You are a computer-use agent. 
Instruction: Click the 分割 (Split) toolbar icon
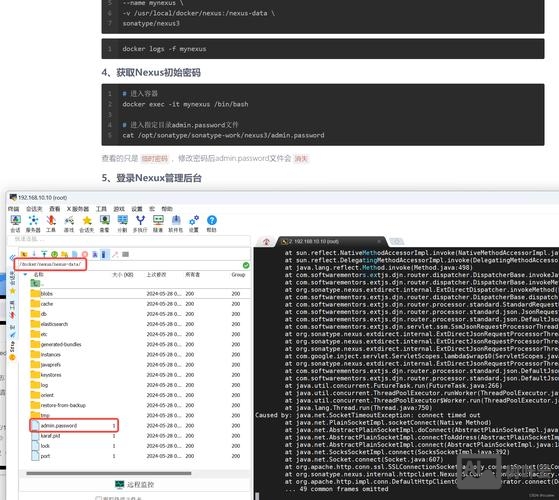click(122, 223)
